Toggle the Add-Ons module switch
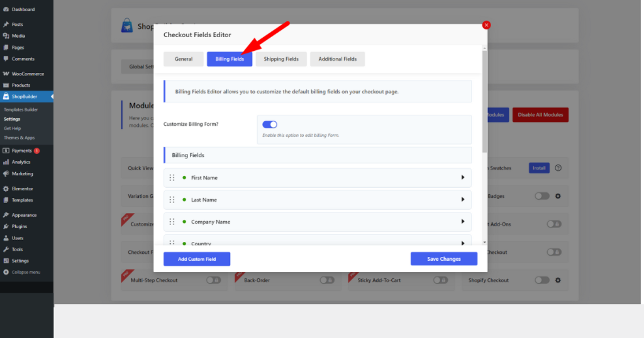The image size is (644, 338). point(553,224)
